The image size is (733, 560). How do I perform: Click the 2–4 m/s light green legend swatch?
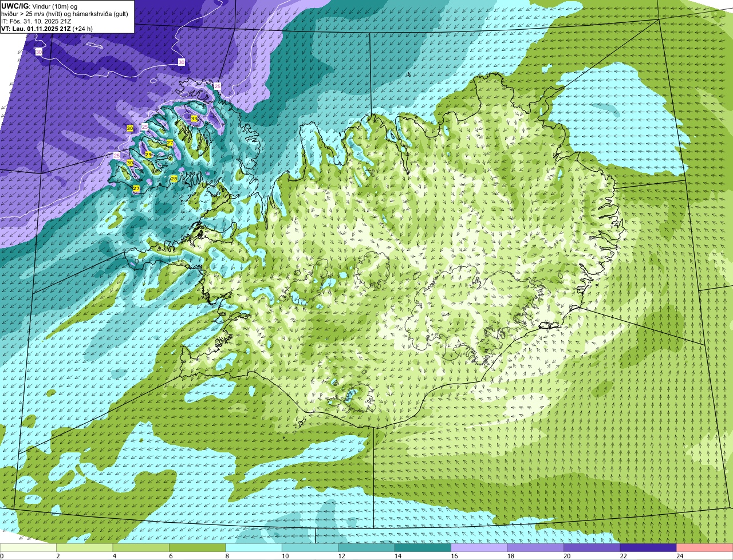(85, 548)
